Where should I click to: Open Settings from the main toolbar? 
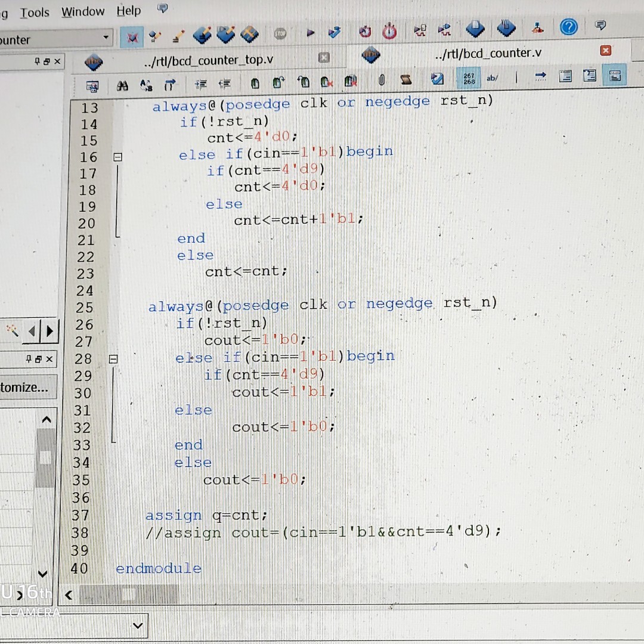tap(155, 36)
